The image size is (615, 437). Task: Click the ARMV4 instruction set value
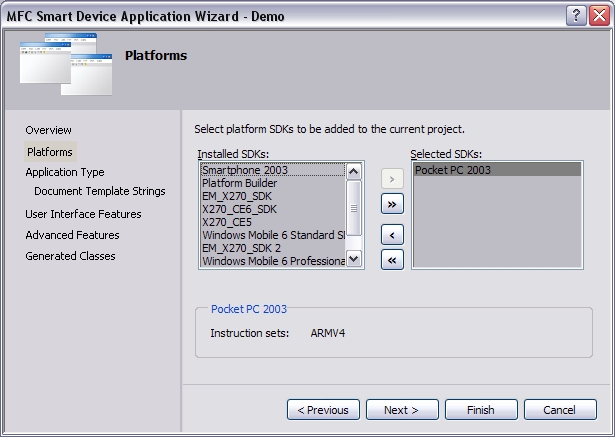point(328,333)
